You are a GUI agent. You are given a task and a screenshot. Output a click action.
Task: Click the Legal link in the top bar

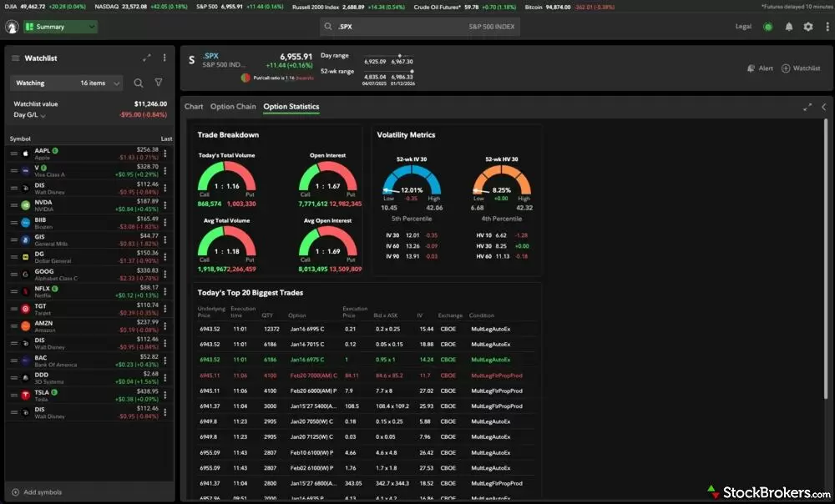pos(743,26)
